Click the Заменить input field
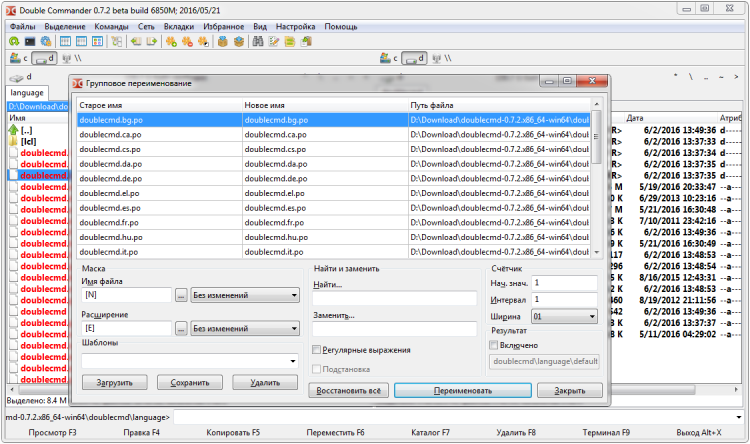The image size is (750, 444). (x=395, y=329)
